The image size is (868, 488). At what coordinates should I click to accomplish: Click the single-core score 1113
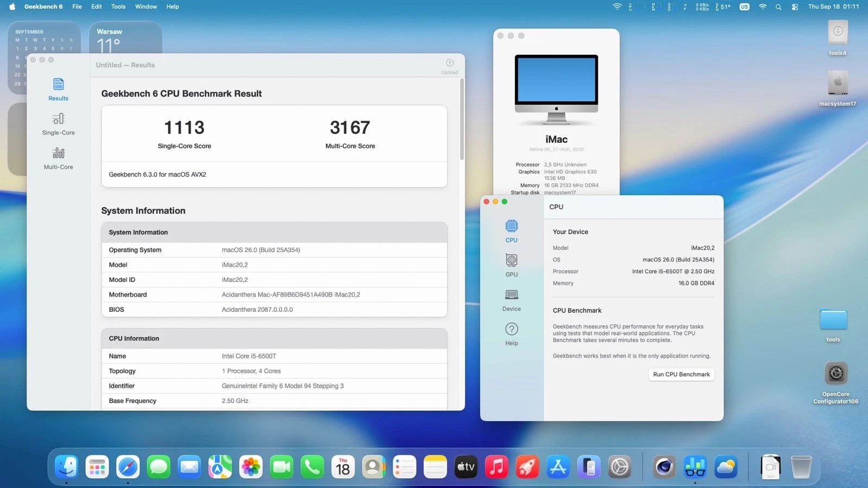[x=184, y=127]
